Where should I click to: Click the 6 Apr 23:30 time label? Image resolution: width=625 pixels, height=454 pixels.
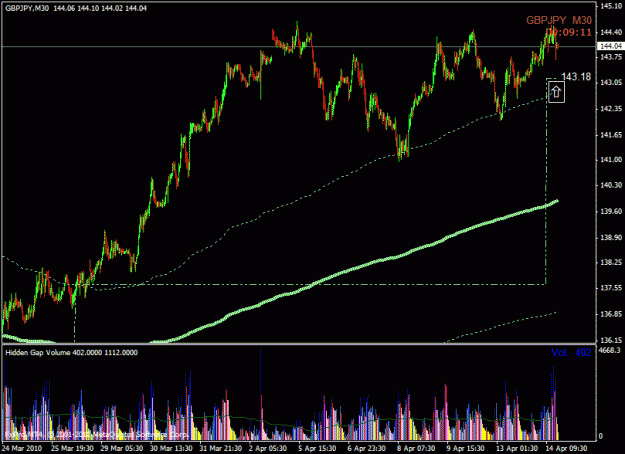[367, 448]
